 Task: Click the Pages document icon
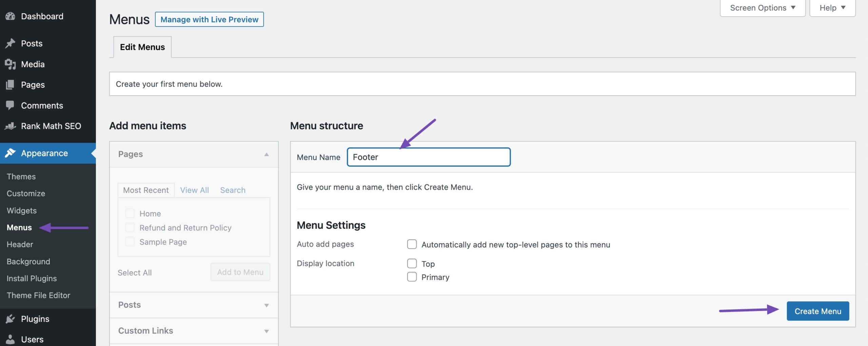11,85
